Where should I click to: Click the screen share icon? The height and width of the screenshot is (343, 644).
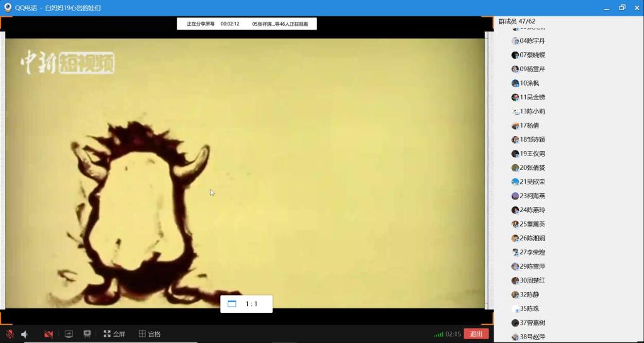[x=69, y=334]
